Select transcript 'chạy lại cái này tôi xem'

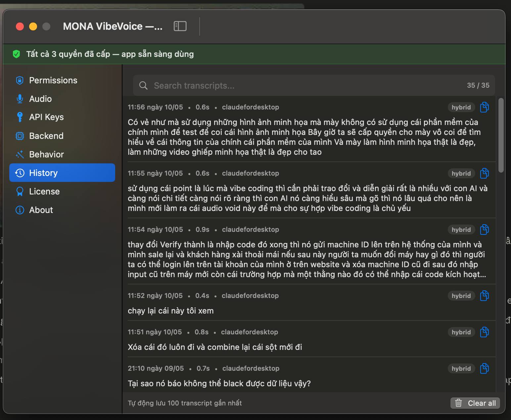point(171,311)
